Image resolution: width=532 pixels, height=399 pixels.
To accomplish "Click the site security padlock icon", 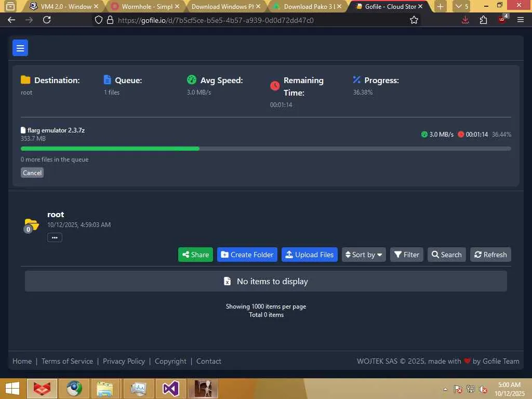I will (x=110, y=20).
